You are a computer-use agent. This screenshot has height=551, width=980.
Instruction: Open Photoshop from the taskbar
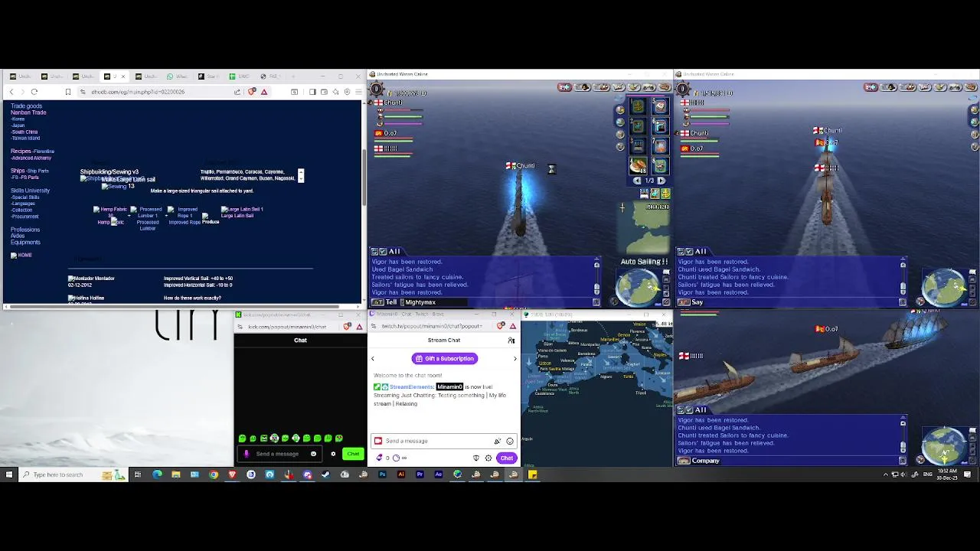(382, 474)
